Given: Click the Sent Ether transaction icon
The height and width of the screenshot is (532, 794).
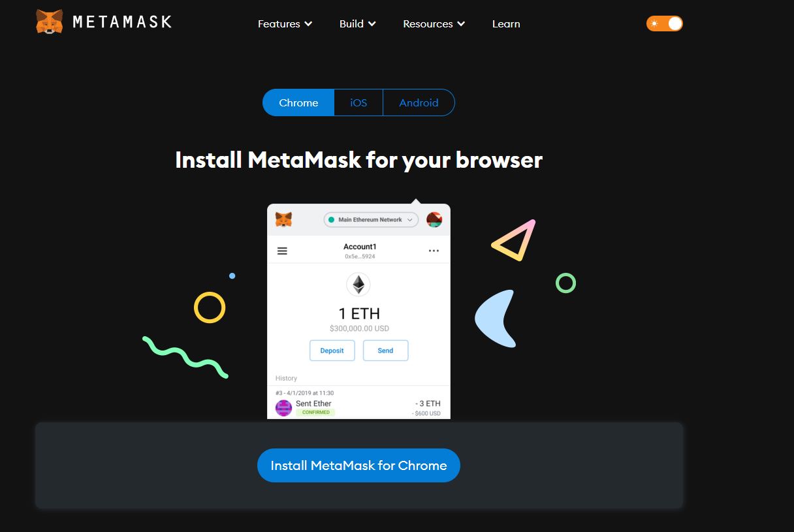Looking at the screenshot, I should 283,409.
